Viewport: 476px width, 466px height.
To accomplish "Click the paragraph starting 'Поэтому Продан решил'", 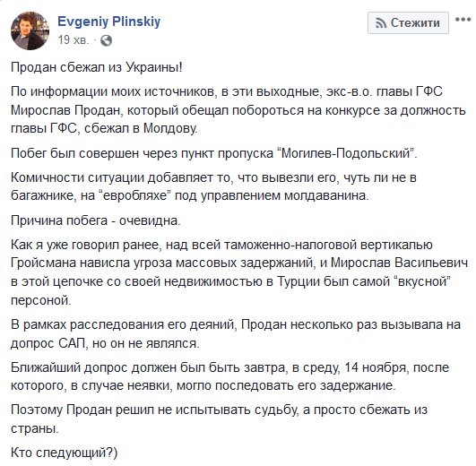I will (220, 419).
